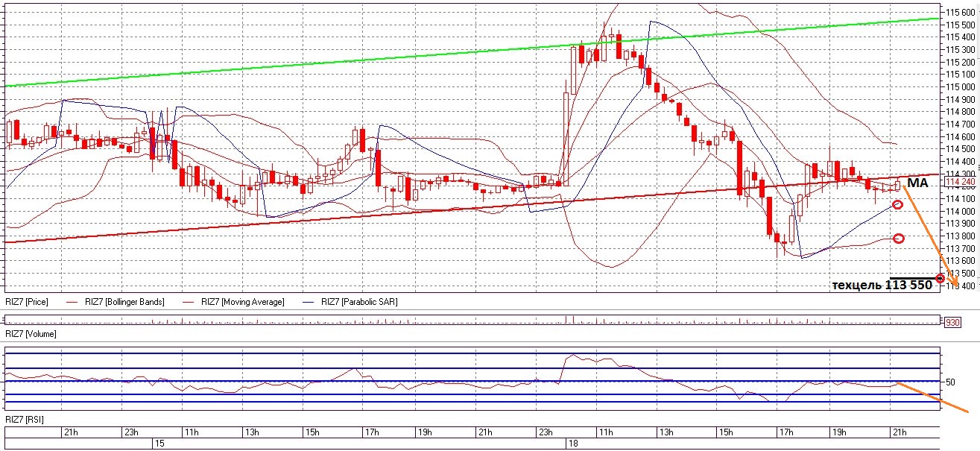Select the red line sample before Bollinger Bands legend

[x=72, y=302]
